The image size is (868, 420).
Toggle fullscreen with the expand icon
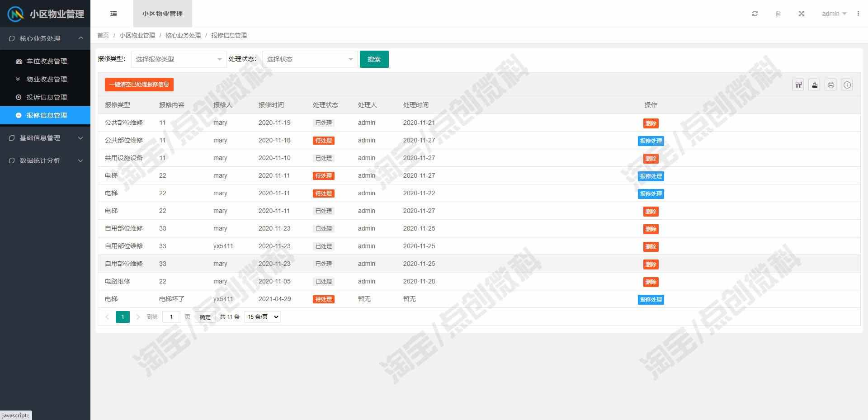click(801, 14)
